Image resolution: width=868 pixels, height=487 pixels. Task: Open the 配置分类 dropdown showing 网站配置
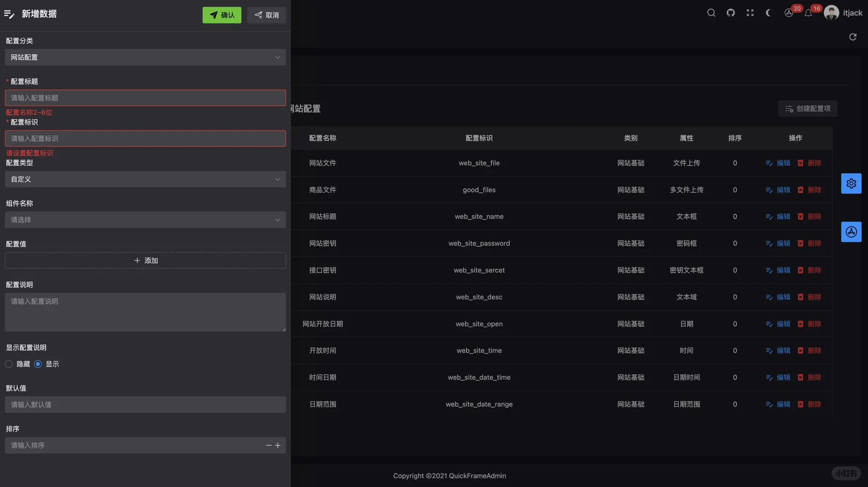coord(145,57)
